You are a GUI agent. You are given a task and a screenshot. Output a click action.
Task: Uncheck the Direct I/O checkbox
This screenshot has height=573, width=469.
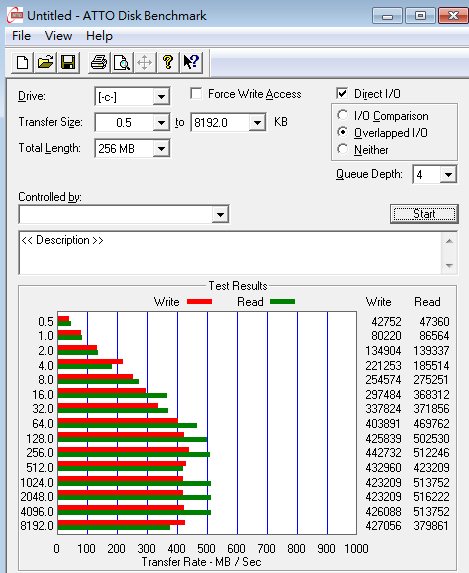click(x=342, y=94)
